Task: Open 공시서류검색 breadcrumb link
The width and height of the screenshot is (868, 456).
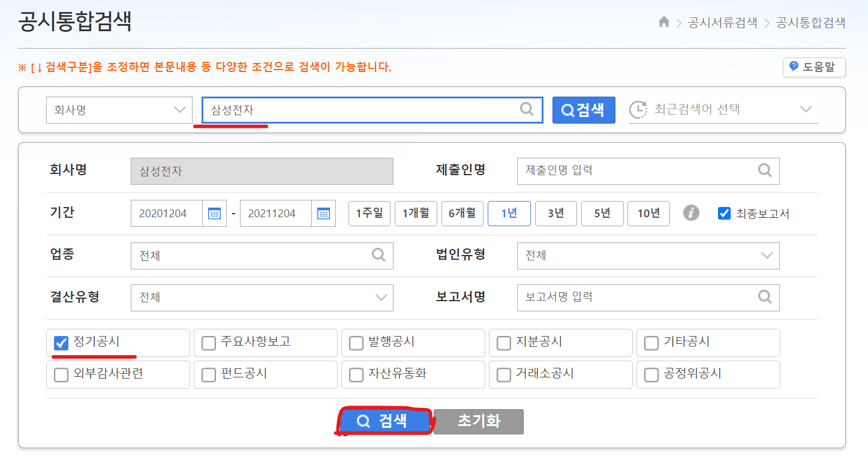Action: 722,23
